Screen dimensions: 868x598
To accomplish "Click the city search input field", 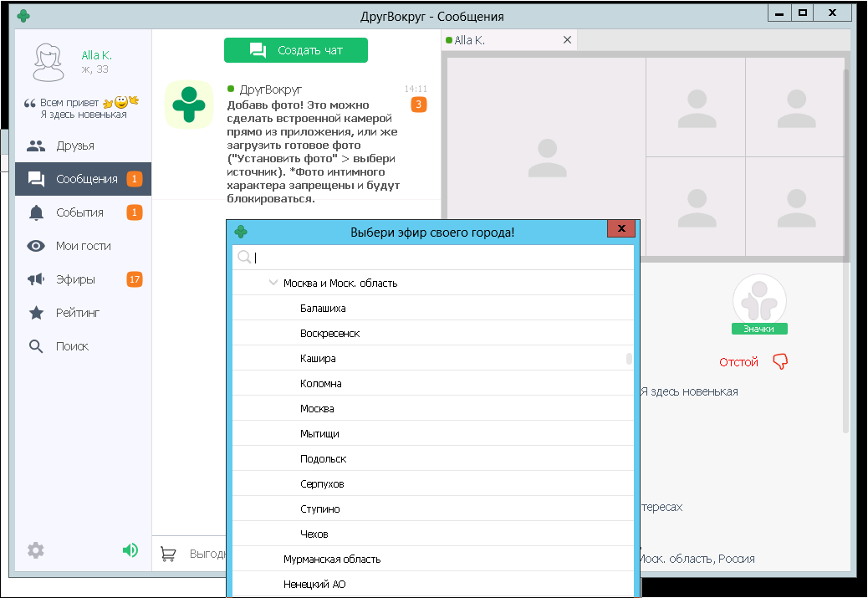I will point(433,257).
